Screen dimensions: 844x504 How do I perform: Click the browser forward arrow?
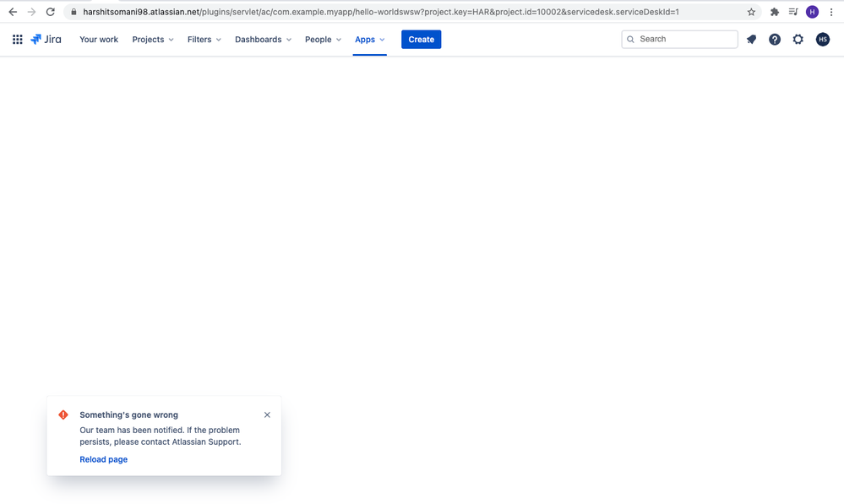click(x=31, y=12)
